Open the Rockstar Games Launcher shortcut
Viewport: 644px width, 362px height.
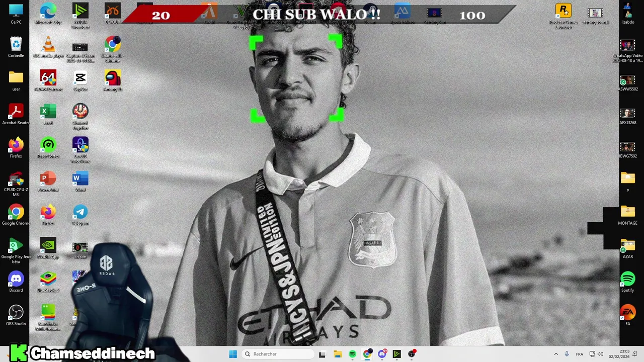click(x=563, y=16)
